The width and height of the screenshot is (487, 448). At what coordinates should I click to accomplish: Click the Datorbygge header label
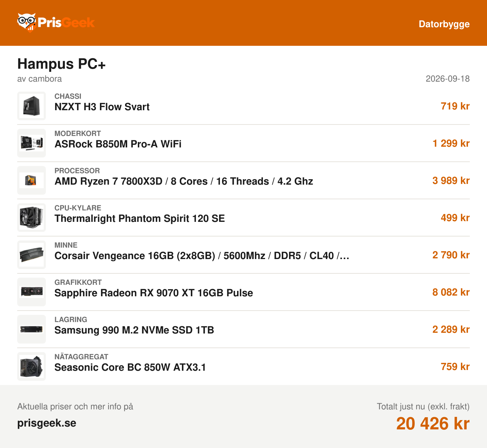pyautogui.click(x=444, y=24)
